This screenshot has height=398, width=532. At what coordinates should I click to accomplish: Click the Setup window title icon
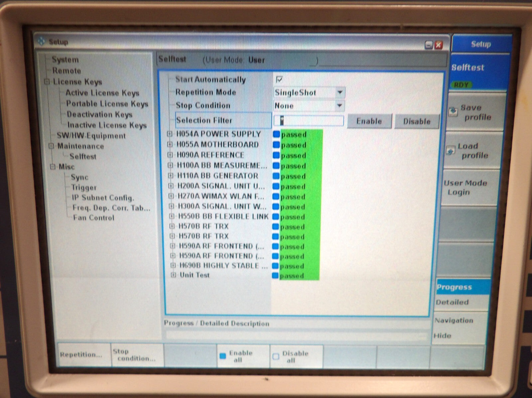(41, 41)
